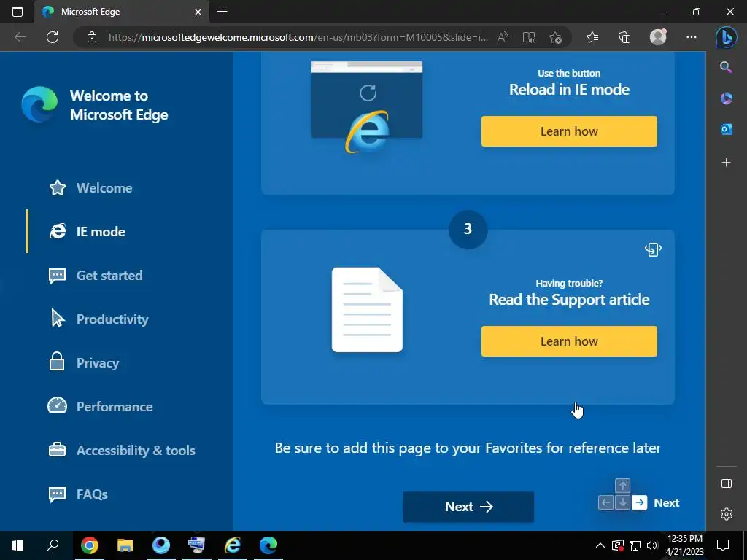
Task: Switch to Edge taskbar icon
Action: [268, 545]
